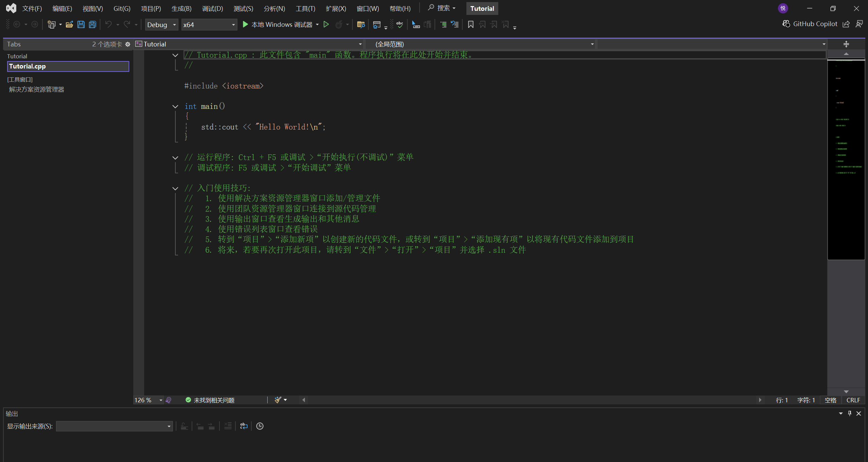Click the 搜索 search button in the title bar

click(442, 8)
